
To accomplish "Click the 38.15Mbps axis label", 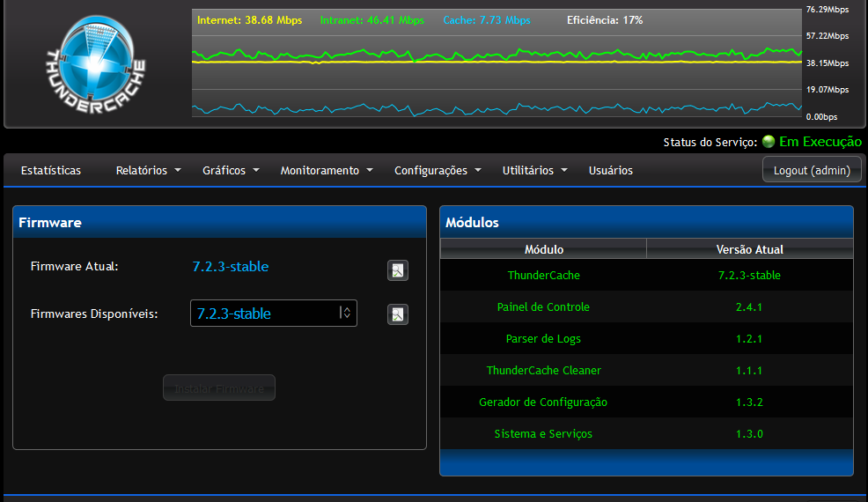I will click(x=827, y=63).
